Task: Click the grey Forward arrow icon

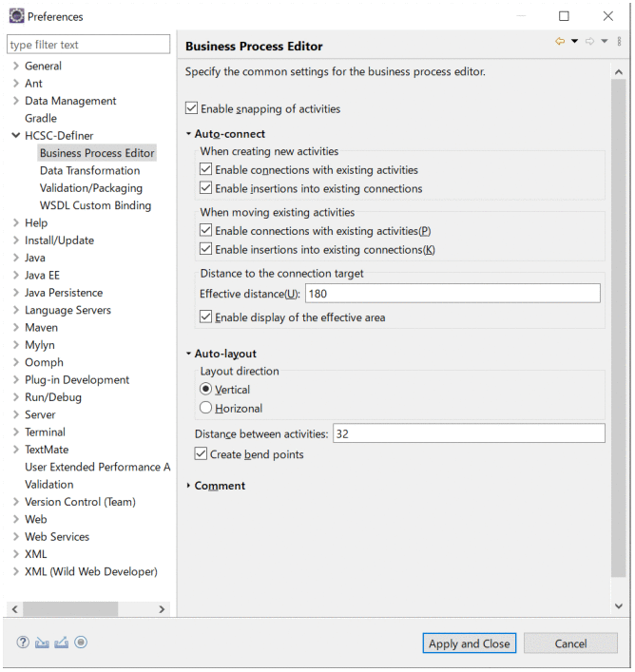Action: [589, 42]
